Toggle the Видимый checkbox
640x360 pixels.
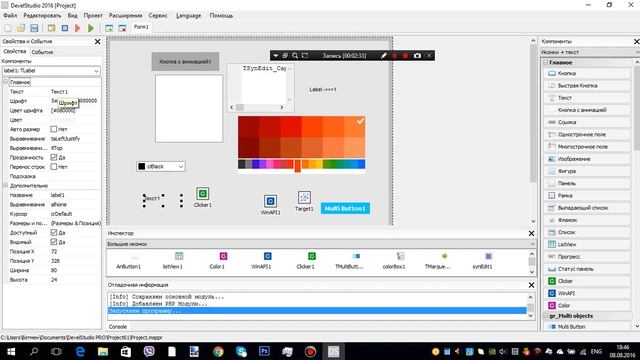(53, 242)
